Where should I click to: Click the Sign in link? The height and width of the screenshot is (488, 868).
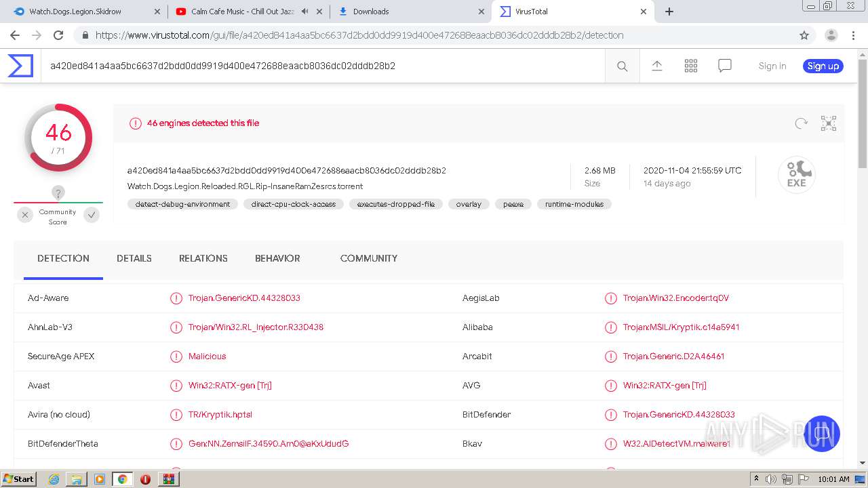point(772,66)
